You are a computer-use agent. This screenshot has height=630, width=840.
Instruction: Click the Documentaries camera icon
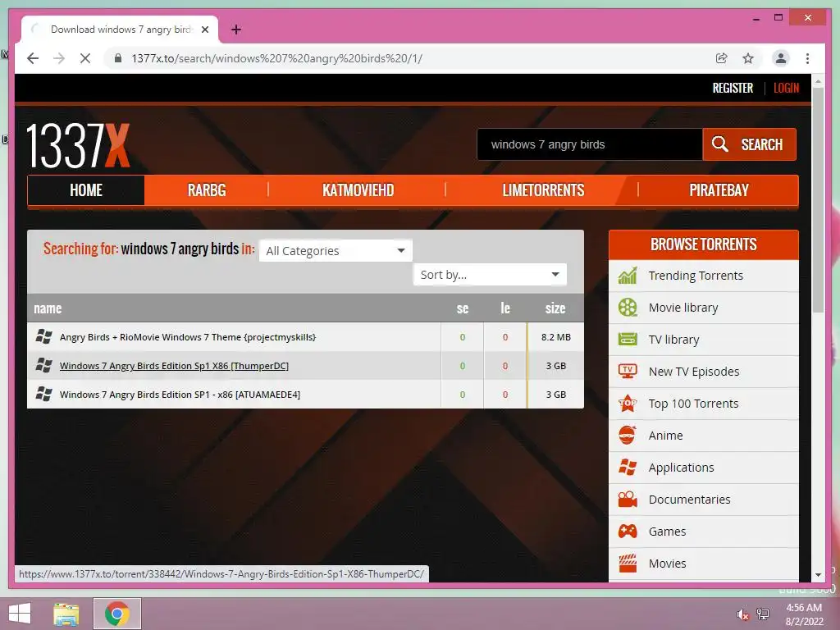(628, 500)
